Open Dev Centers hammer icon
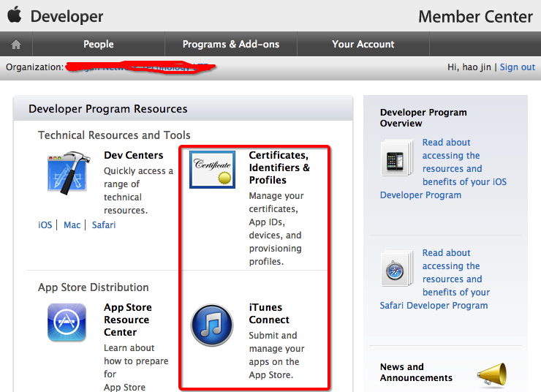 coord(68,173)
